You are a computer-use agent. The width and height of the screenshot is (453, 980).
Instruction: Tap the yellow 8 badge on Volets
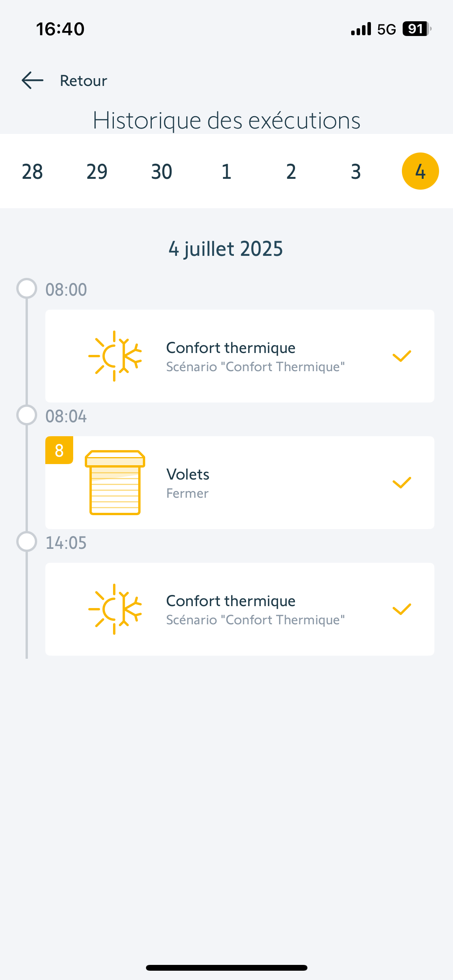[x=59, y=450]
